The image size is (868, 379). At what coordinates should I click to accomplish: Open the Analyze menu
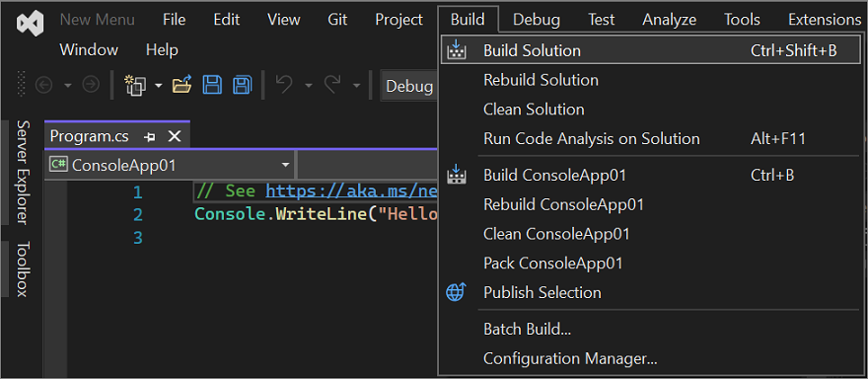tap(670, 20)
